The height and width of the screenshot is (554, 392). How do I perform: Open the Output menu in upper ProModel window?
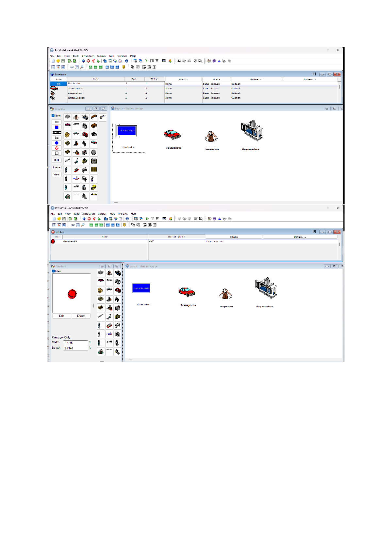pyautogui.click(x=101, y=56)
